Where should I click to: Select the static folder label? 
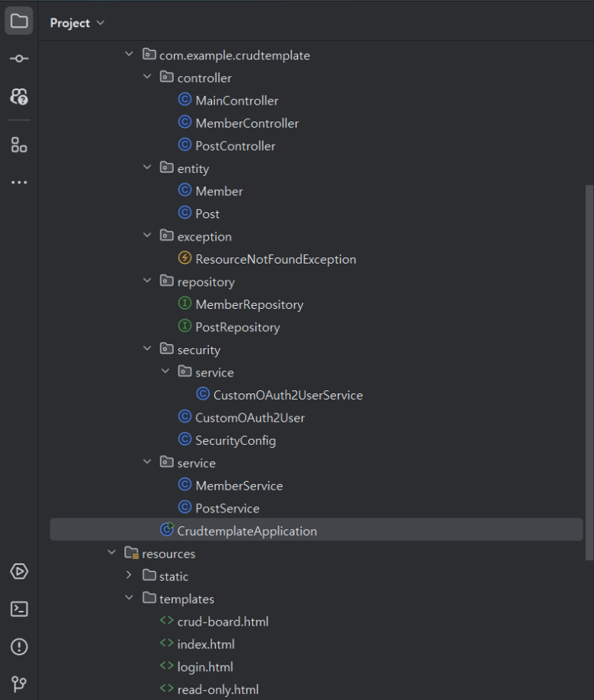click(174, 577)
